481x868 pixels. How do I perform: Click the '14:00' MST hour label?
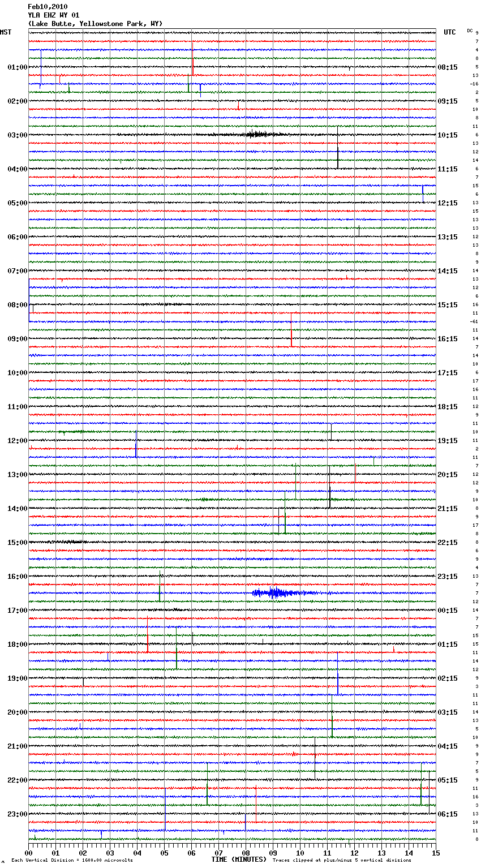point(18,509)
